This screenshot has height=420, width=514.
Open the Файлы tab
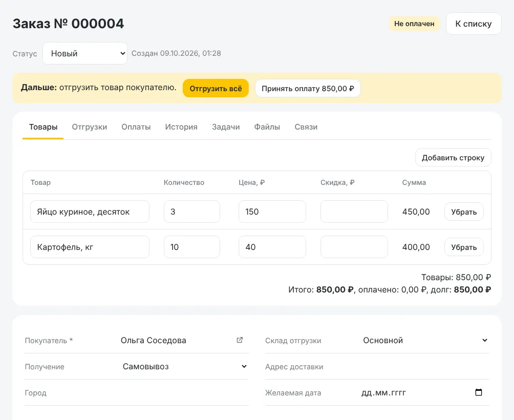coord(267,127)
